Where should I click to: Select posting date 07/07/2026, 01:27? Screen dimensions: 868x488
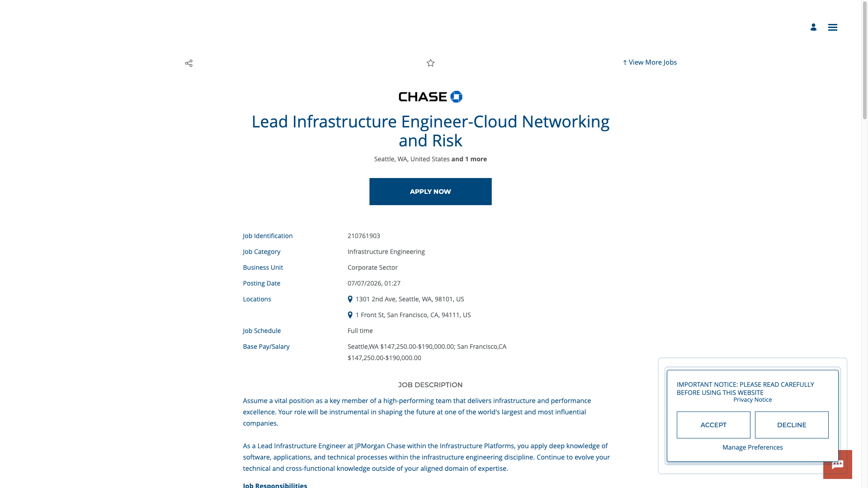coord(374,283)
